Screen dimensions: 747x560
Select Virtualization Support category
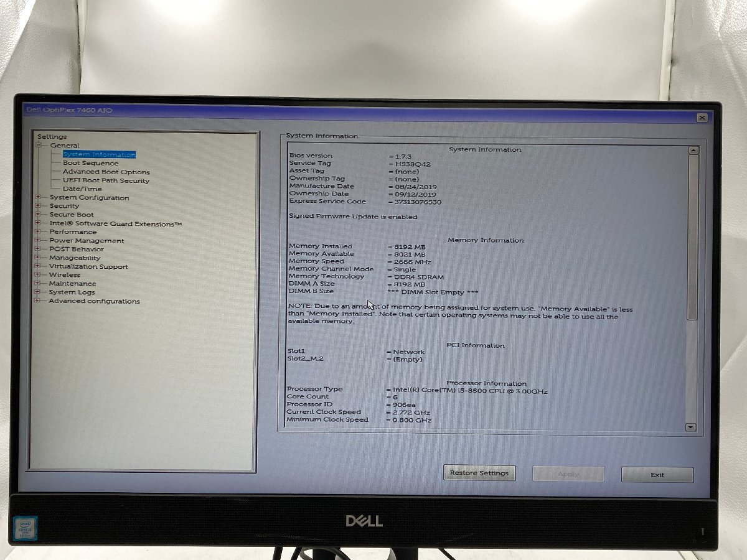[88, 266]
